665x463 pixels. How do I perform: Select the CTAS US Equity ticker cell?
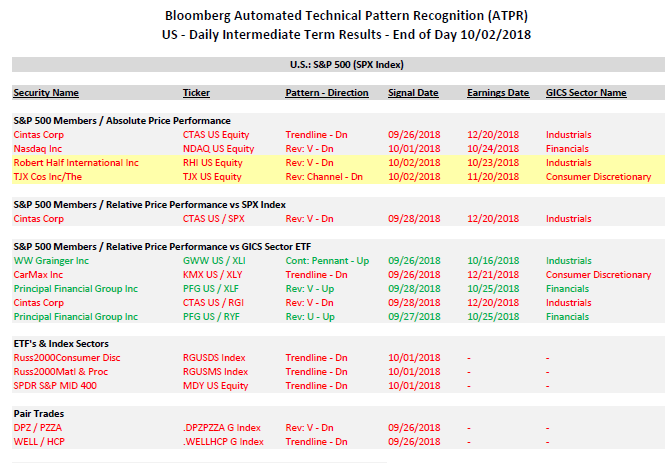click(216, 135)
